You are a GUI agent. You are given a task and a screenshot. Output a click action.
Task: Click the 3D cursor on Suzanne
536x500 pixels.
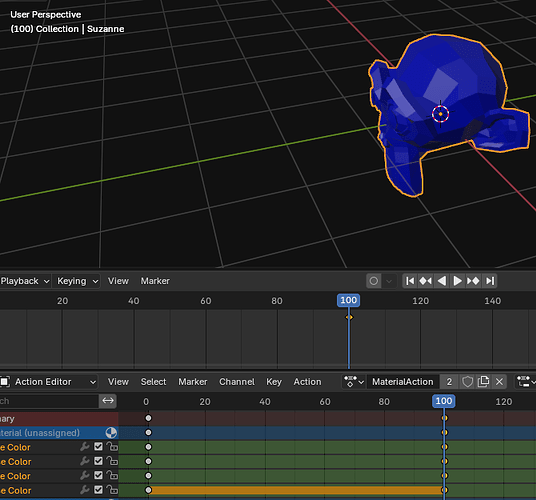441,114
